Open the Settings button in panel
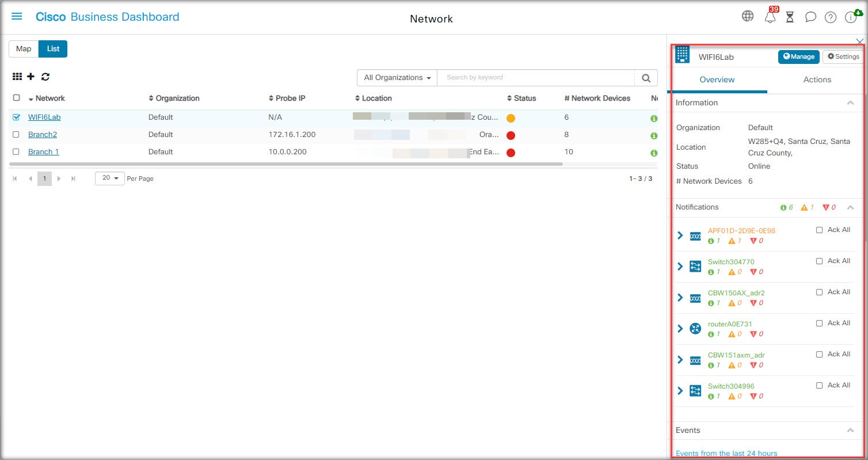 pyautogui.click(x=843, y=56)
